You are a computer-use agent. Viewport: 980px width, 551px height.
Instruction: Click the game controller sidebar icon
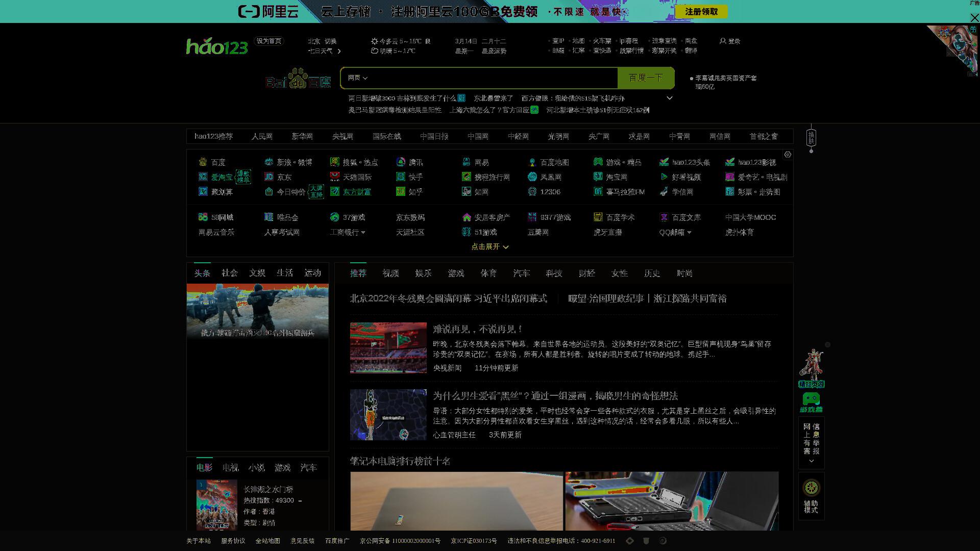pyautogui.click(x=811, y=402)
